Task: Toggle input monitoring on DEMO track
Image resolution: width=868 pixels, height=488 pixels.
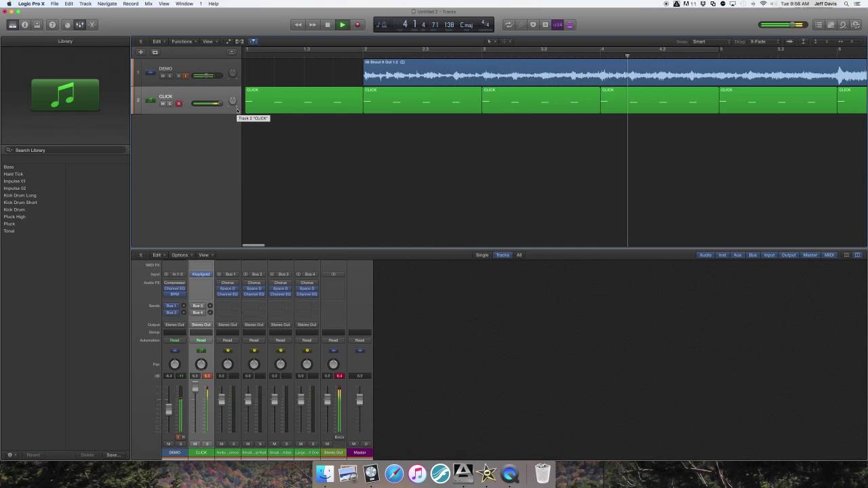Action: point(185,75)
